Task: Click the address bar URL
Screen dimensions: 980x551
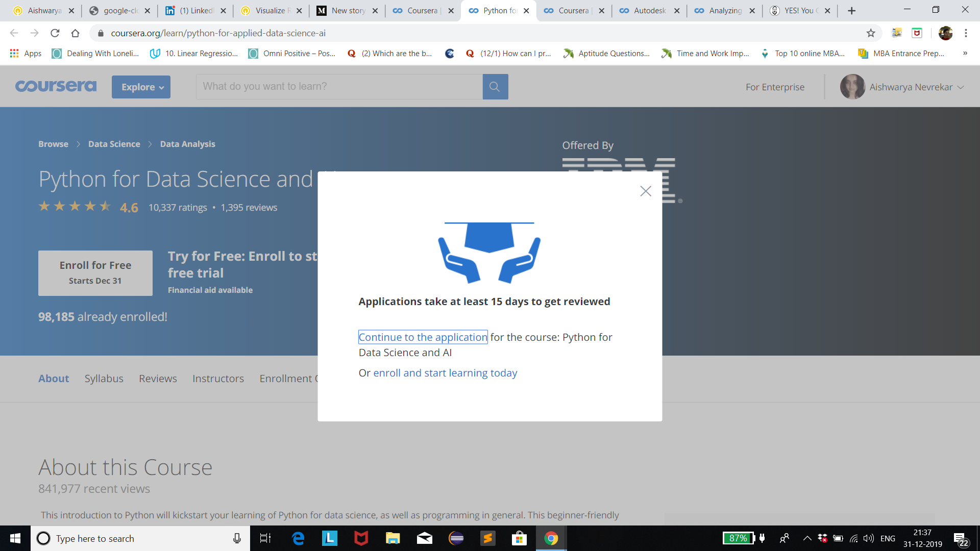Action: click(x=218, y=33)
